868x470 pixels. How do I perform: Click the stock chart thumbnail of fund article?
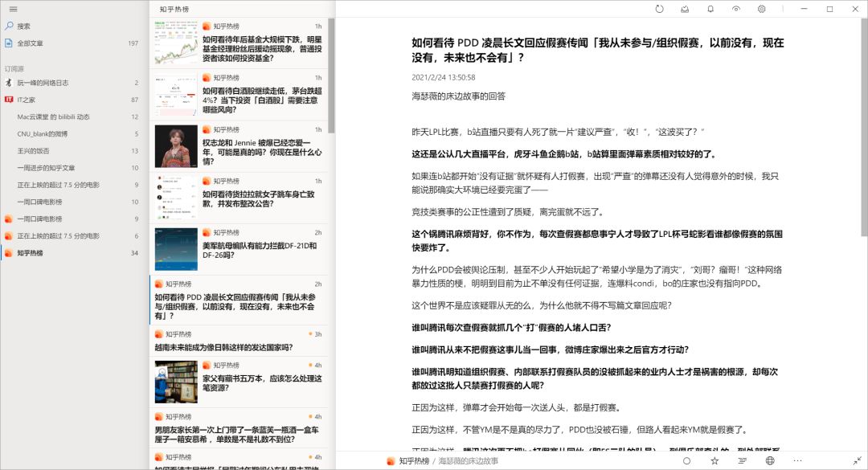176,43
